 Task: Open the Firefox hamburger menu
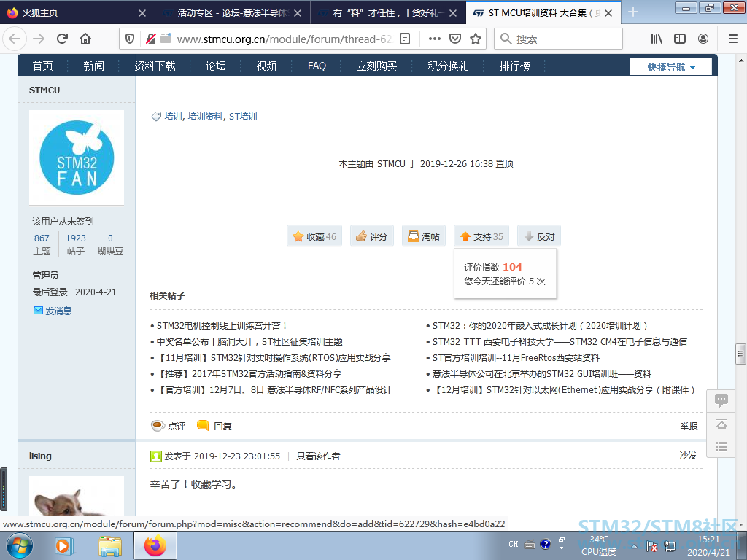pyautogui.click(x=733, y=39)
